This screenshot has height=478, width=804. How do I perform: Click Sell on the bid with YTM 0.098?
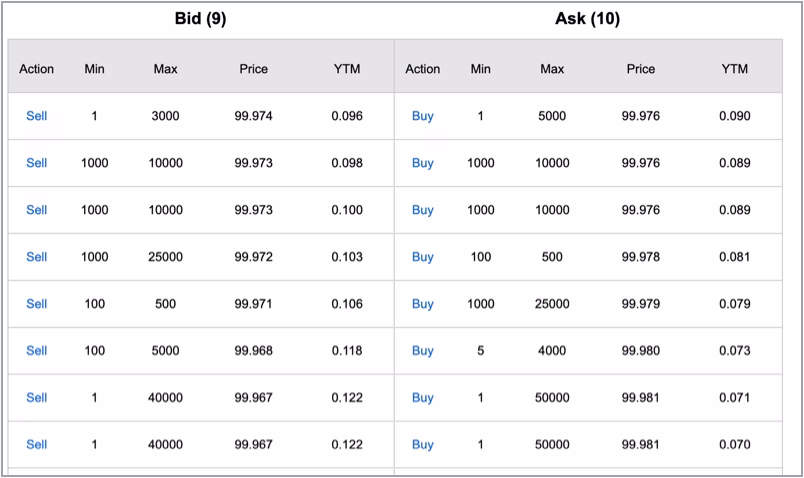pos(36,163)
